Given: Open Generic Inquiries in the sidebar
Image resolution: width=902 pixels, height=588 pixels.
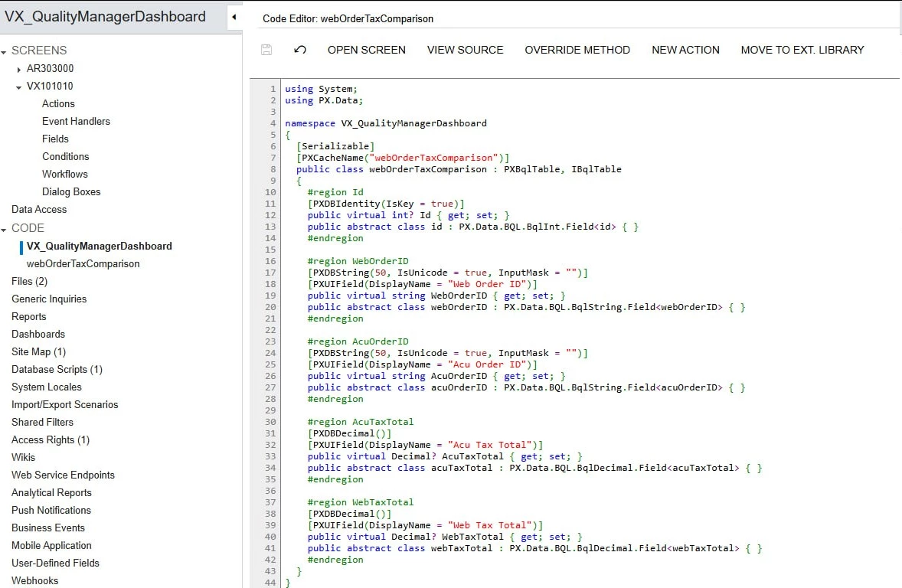Looking at the screenshot, I should 53,299.
